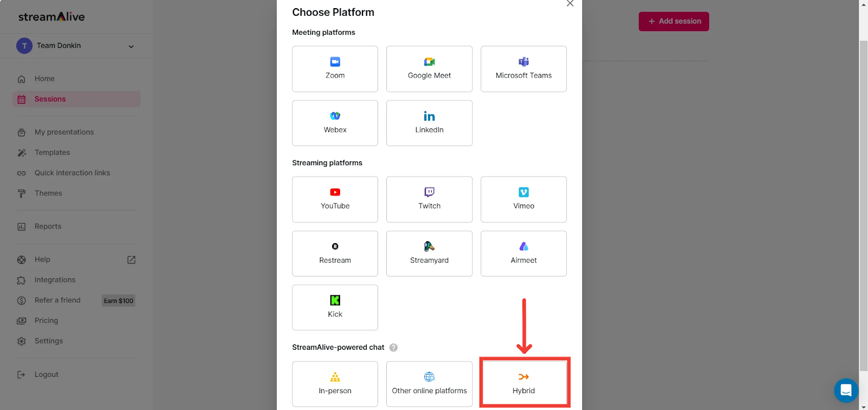The width and height of the screenshot is (868, 410).
Task: Select the Google Meet platform card
Action: click(429, 69)
